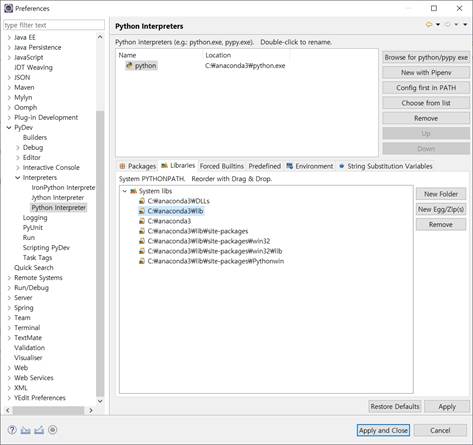Click the icon beside C:\anaconda3\DLLs
The width and height of the screenshot is (473, 445).
pos(142,201)
